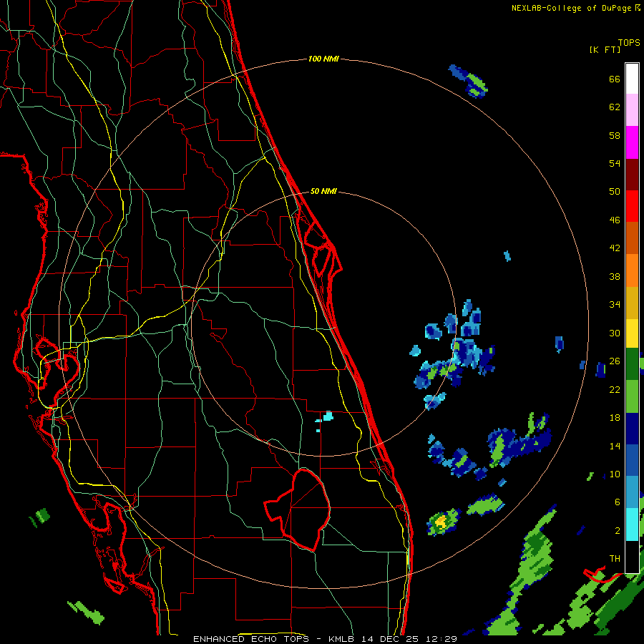The image size is (644, 644).
Task: Select the TH threshold label on legend
Action: 615,559
